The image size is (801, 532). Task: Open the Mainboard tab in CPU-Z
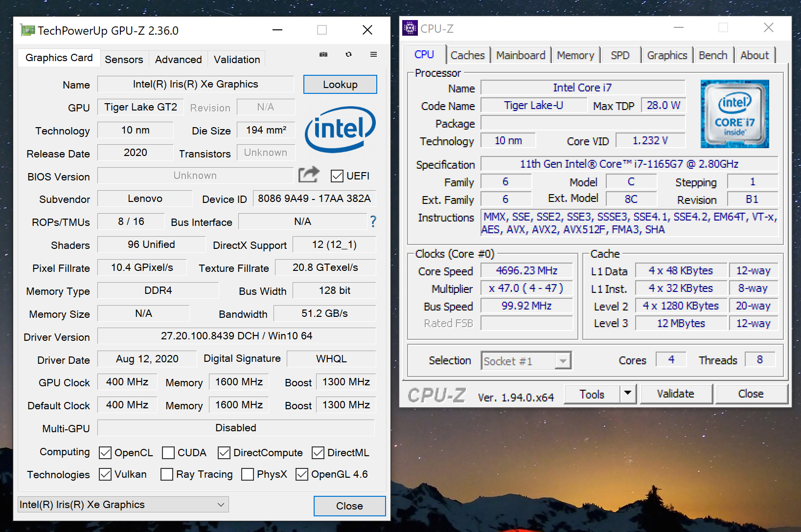click(x=521, y=55)
